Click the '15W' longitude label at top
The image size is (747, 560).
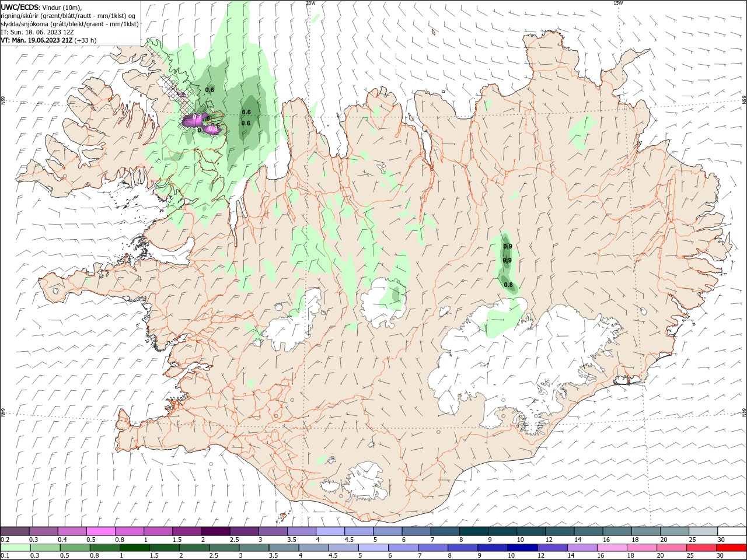point(618,3)
